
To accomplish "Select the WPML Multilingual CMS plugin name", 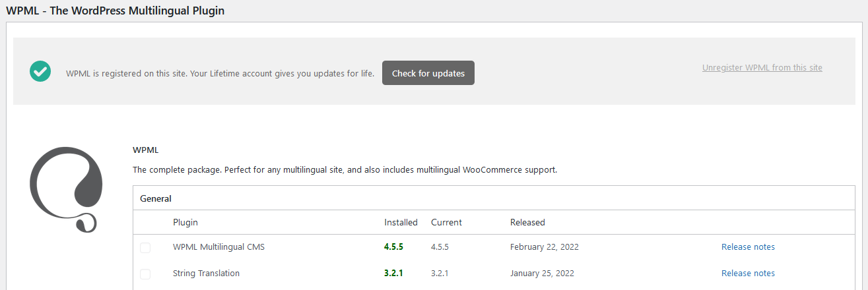I will click(218, 247).
